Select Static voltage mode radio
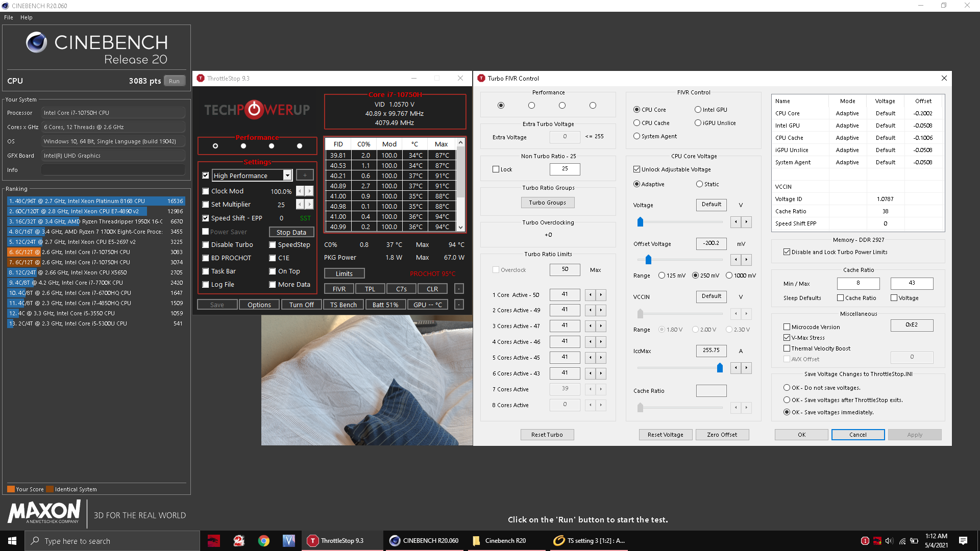 click(699, 184)
